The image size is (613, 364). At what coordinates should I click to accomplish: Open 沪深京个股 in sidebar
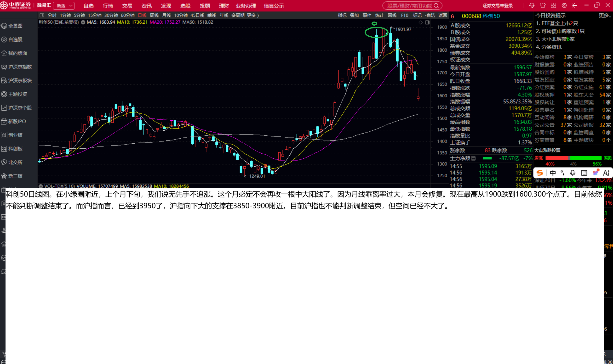coord(17,108)
